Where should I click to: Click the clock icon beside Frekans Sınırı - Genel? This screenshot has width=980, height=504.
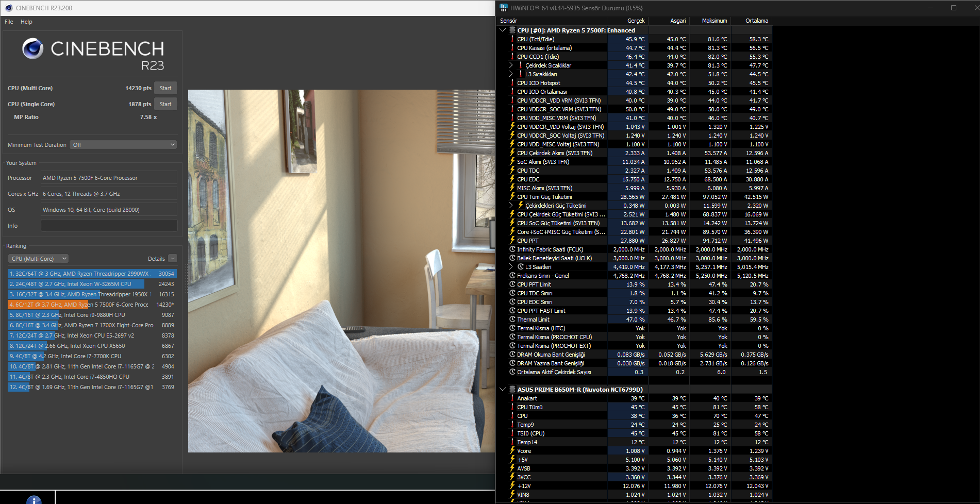(x=512, y=276)
